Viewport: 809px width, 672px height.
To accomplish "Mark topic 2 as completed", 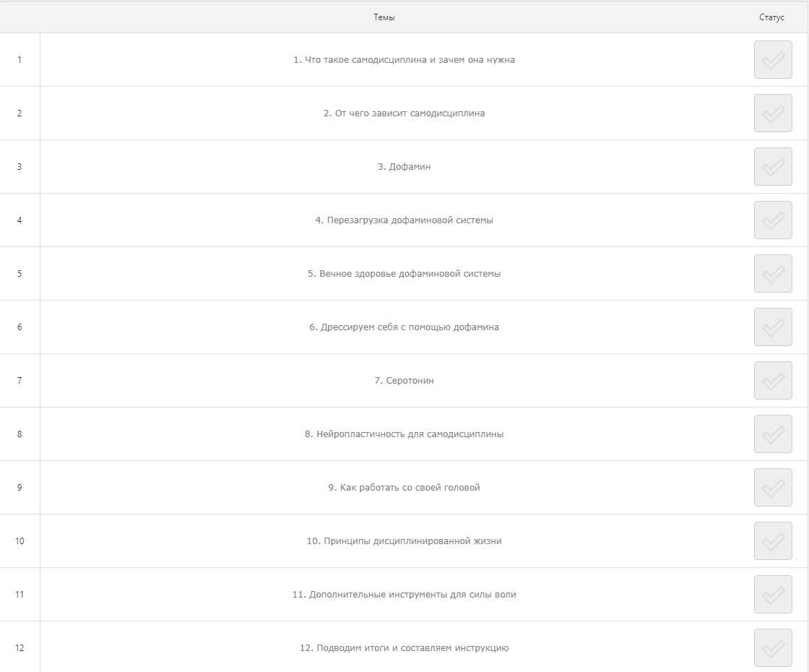I will click(773, 113).
